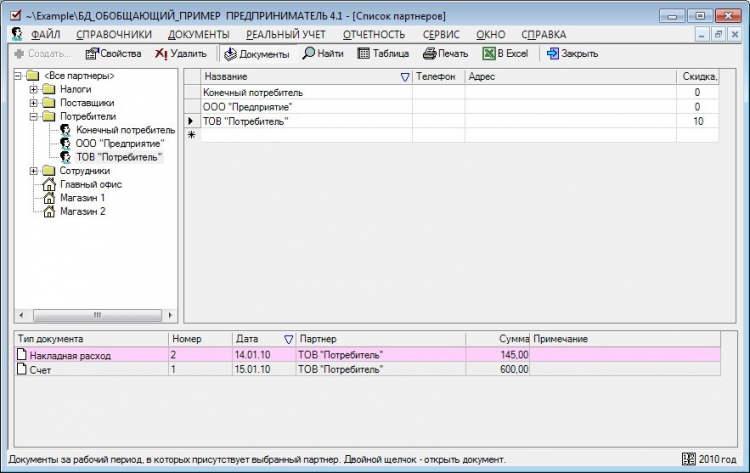Sort documents by Сумма header
This screenshot has width=750, height=473.
click(497, 339)
